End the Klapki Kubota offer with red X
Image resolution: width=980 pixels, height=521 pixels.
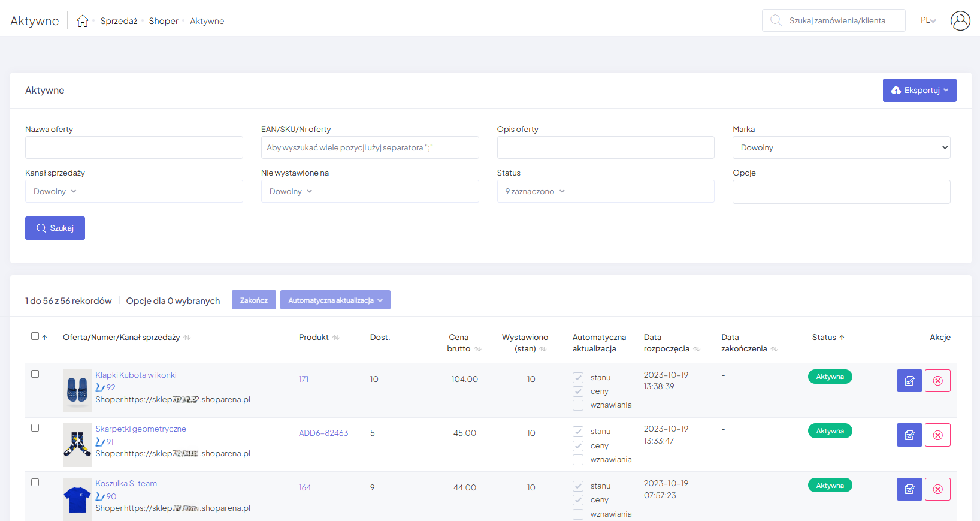tap(937, 381)
